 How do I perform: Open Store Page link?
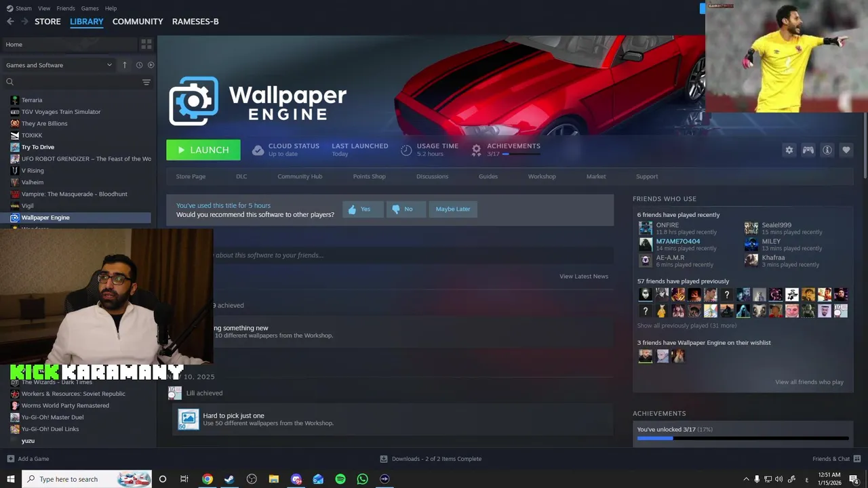pyautogui.click(x=191, y=176)
